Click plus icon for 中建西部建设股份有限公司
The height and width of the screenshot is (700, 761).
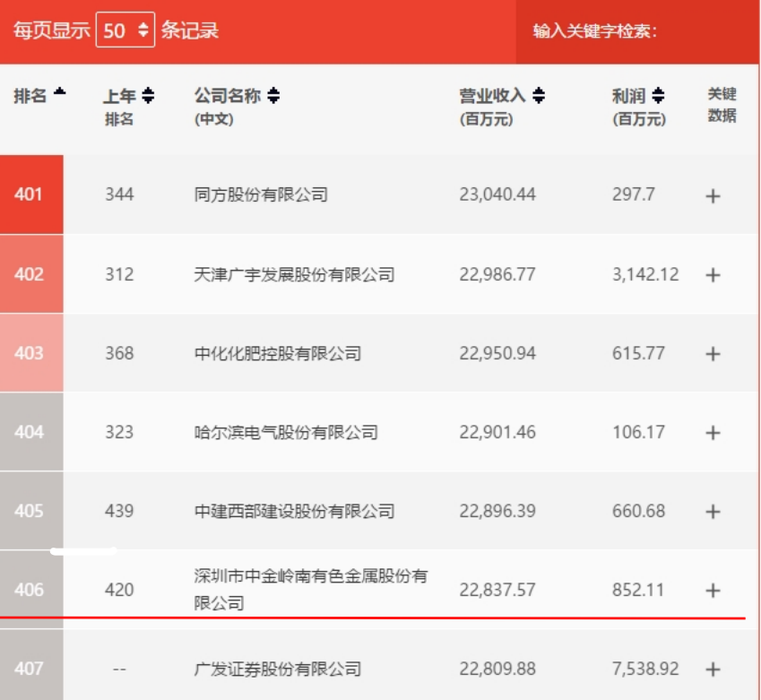click(x=713, y=512)
